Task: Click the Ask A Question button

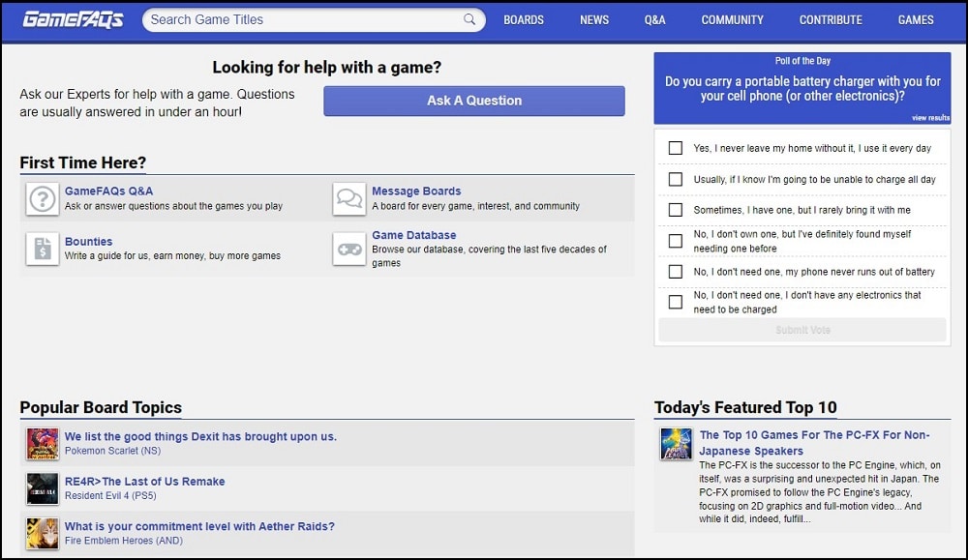Action: click(474, 101)
